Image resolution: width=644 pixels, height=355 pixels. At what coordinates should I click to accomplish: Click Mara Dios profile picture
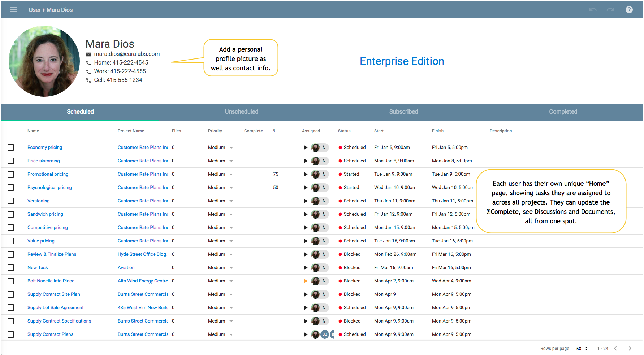[44, 61]
